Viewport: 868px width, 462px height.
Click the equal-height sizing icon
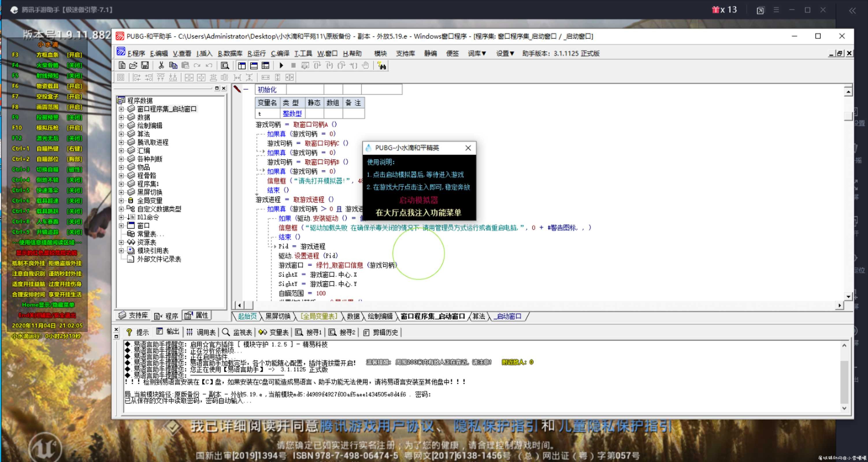277,77
